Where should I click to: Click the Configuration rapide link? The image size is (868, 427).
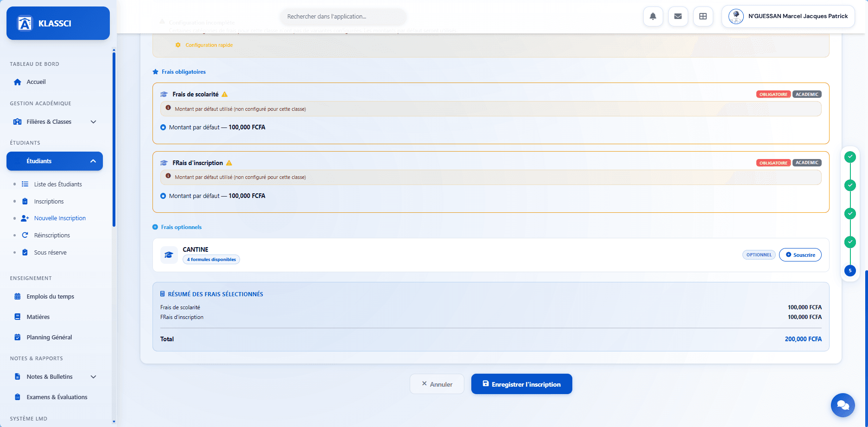point(209,45)
